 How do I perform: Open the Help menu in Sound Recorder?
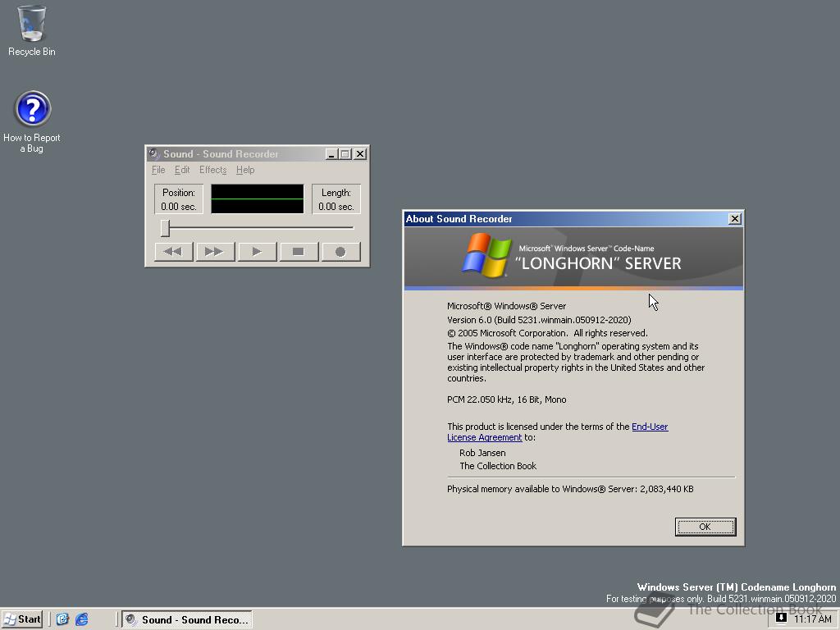click(245, 170)
